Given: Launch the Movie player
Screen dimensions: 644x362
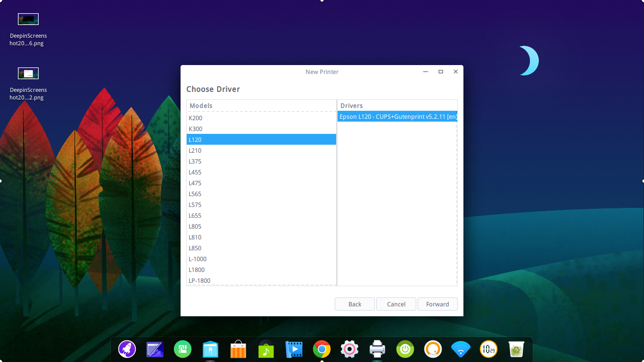Looking at the screenshot, I should [294, 349].
